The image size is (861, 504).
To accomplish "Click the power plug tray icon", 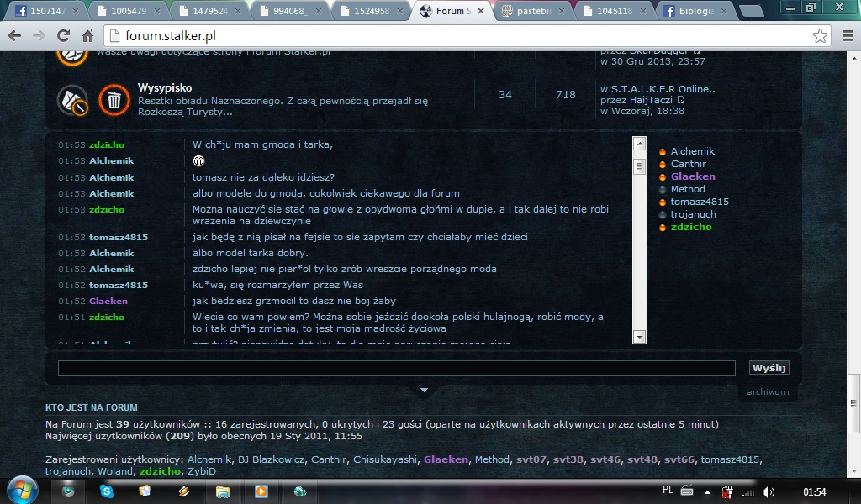I will pyautogui.click(x=727, y=492).
